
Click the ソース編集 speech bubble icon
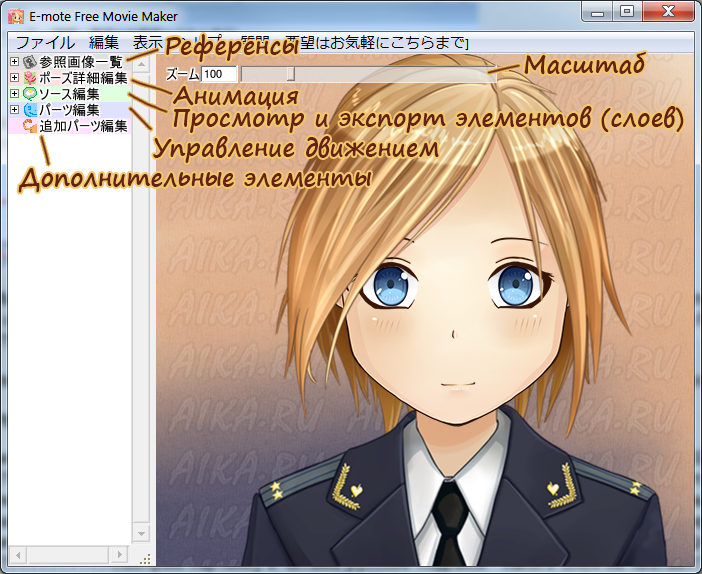point(30,94)
